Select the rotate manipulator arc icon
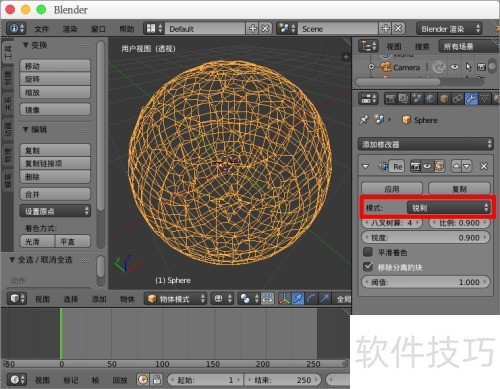This screenshot has width=500, height=389. tap(311, 299)
